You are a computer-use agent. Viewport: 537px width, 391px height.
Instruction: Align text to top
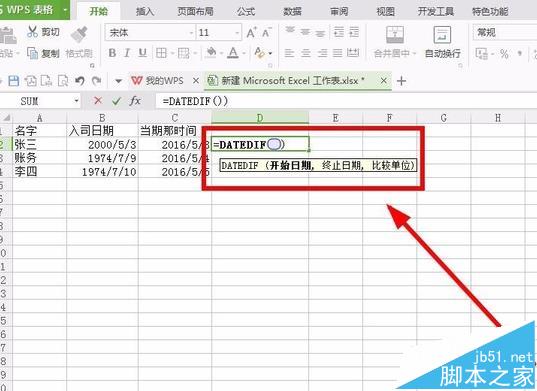[290, 31]
